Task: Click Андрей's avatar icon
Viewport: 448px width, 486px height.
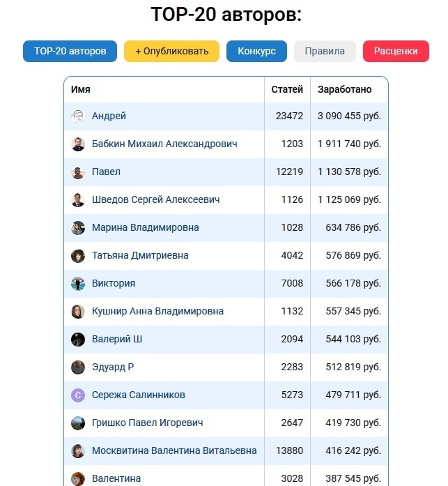Action: tap(78, 116)
